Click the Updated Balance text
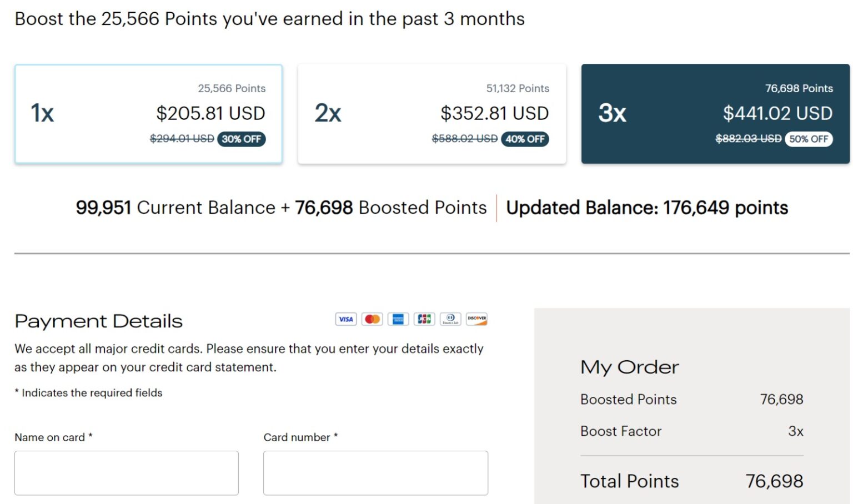 [646, 208]
